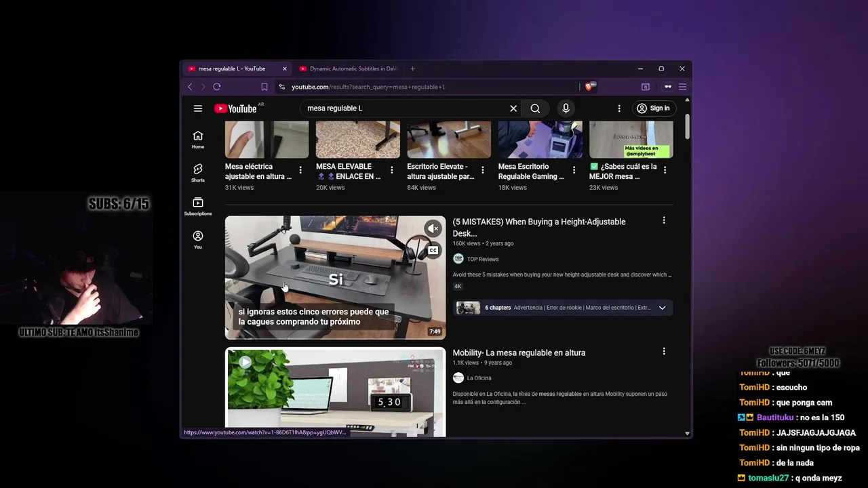Viewport: 868px width, 488px height.
Task: Click the browser address bar URL
Action: [x=368, y=87]
